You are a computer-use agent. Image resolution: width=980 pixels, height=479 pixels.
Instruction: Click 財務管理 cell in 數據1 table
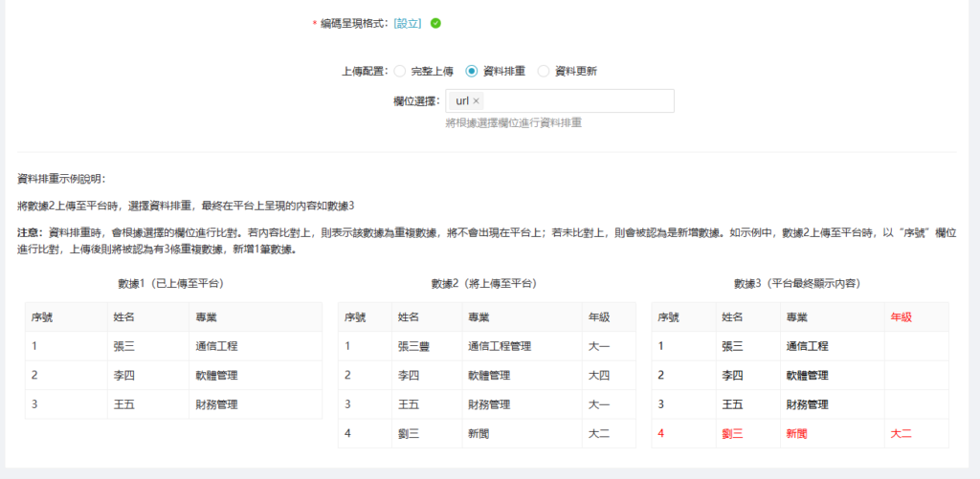tap(216, 404)
